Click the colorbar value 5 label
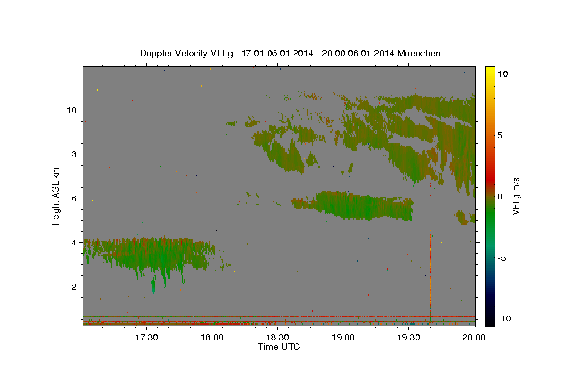The width and height of the screenshot is (588, 392). coord(500,135)
